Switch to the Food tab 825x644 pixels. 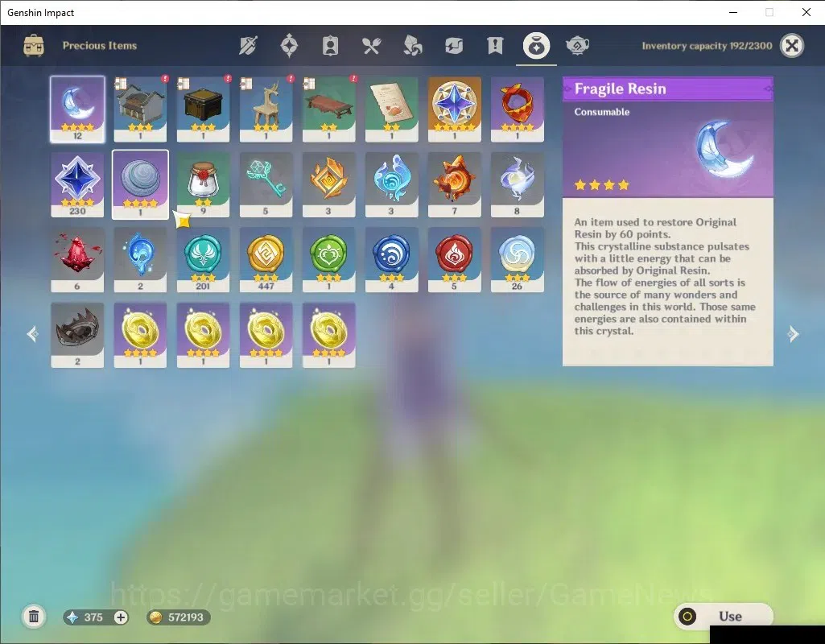click(371, 46)
